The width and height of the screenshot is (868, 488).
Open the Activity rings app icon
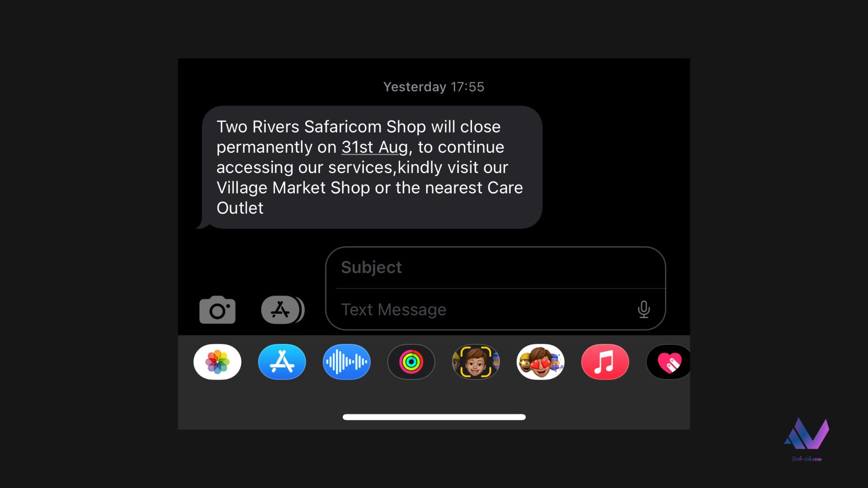click(x=411, y=361)
